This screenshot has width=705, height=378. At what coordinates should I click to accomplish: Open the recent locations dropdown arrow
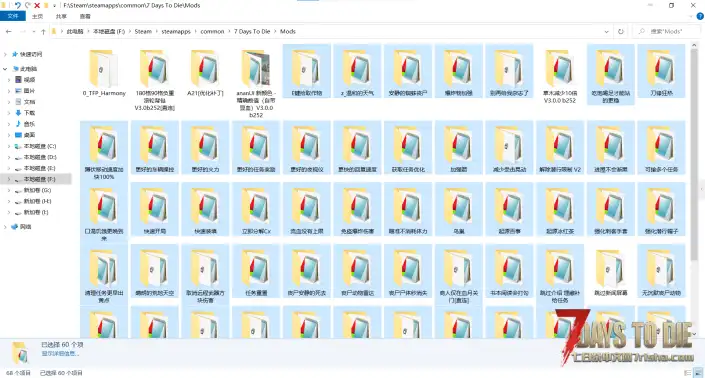(x=33, y=31)
